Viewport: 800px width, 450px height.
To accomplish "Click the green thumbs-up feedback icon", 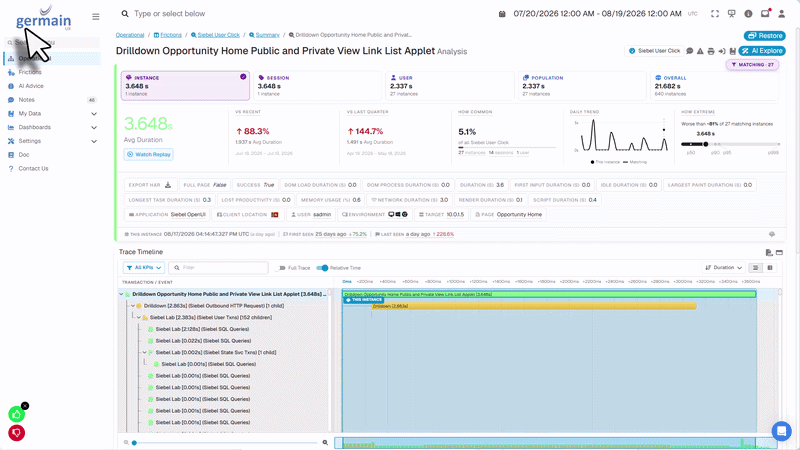I will click(16, 414).
